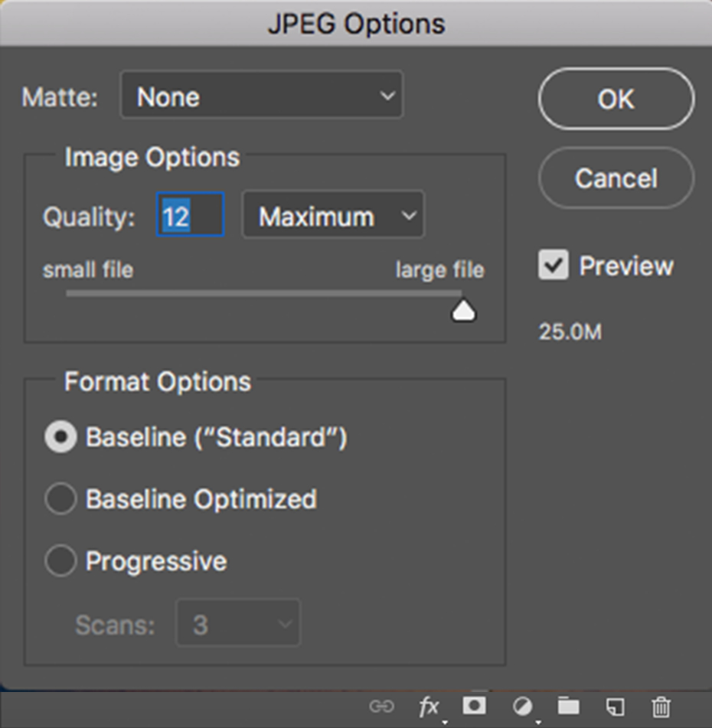Open the fx layer style menu

point(429,706)
